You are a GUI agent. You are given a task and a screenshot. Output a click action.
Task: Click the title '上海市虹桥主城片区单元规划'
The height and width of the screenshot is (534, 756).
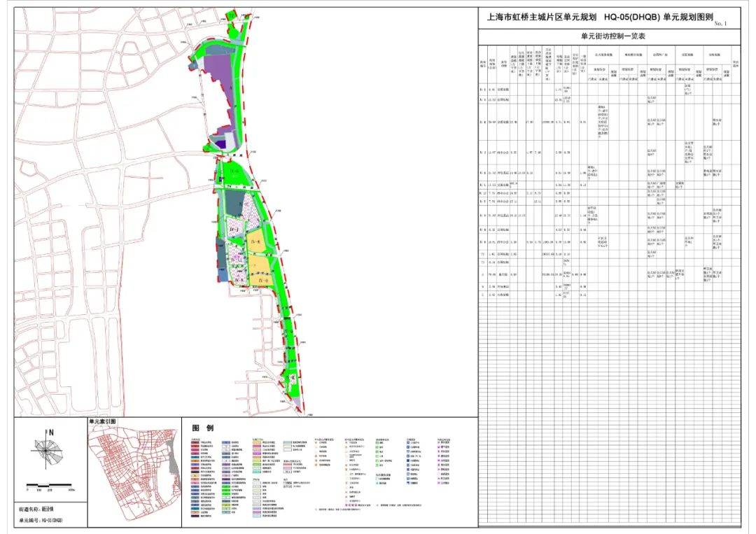541,17
